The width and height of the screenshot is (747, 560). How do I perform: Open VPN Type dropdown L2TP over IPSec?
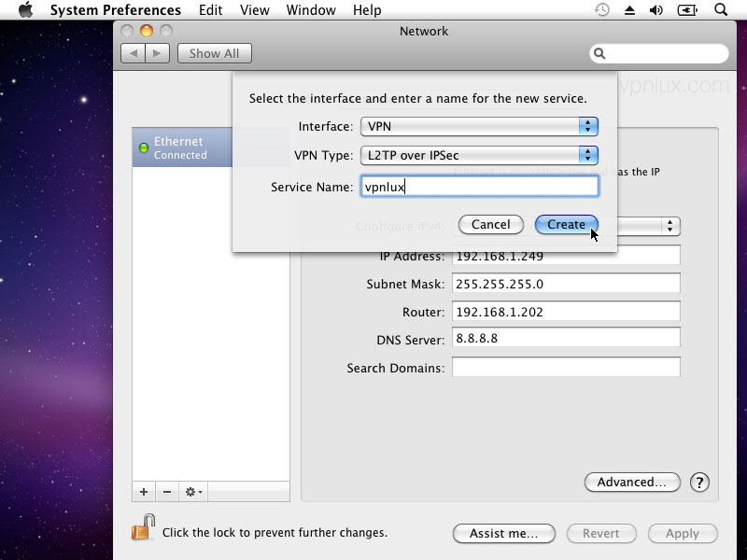[479, 155]
